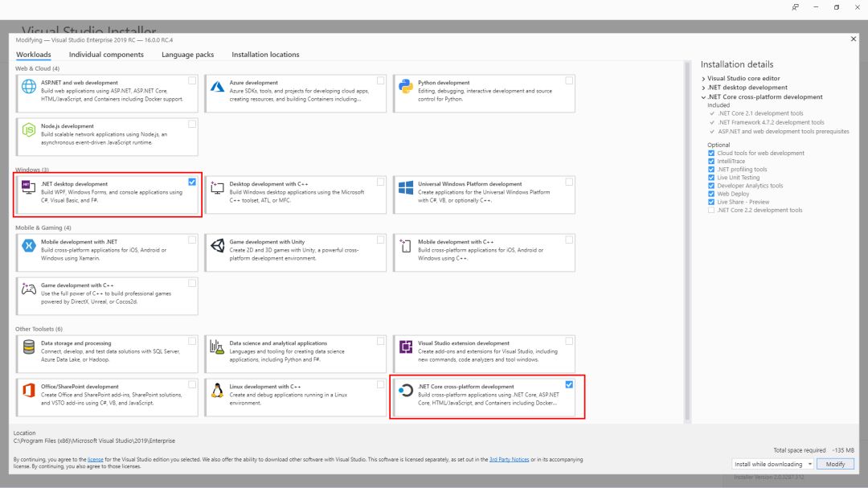The height and width of the screenshot is (488, 868).
Task: Open the Install while downloading dropdown
Action: (772, 464)
